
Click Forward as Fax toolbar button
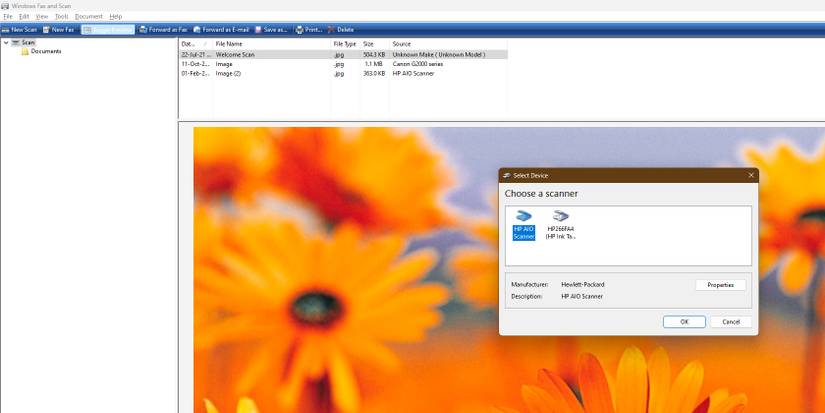point(163,30)
